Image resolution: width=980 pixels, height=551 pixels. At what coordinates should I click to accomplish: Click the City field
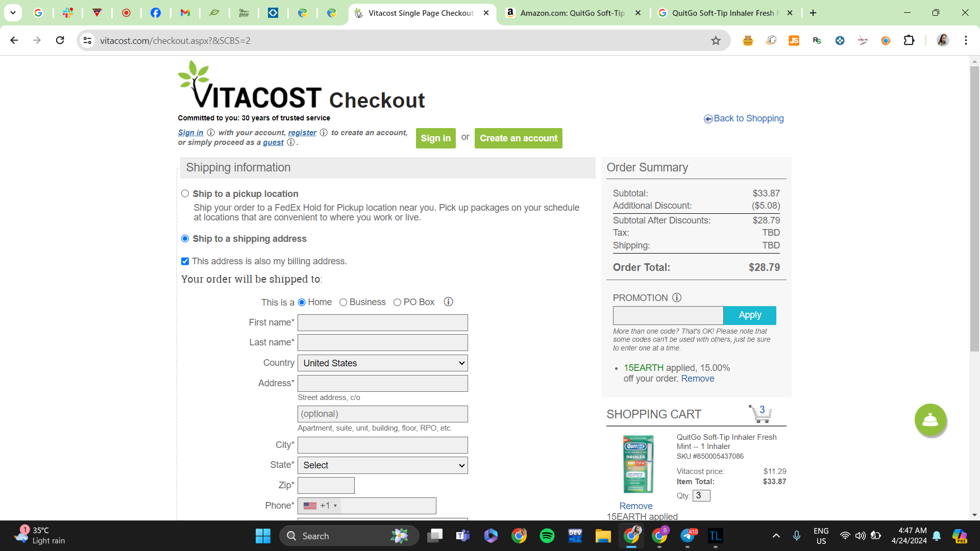coord(383,445)
